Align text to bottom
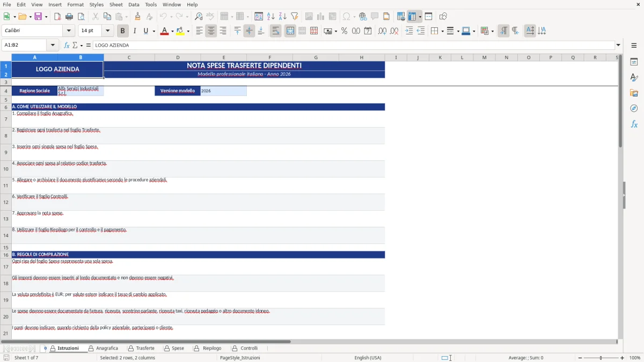644x362 pixels. tap(261, 31)
